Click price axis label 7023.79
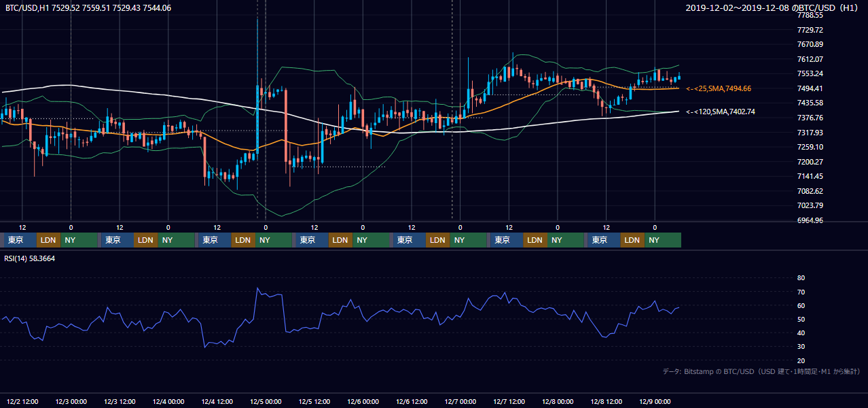Viewport: 868px width, 408px height. (x=810, y=205)
